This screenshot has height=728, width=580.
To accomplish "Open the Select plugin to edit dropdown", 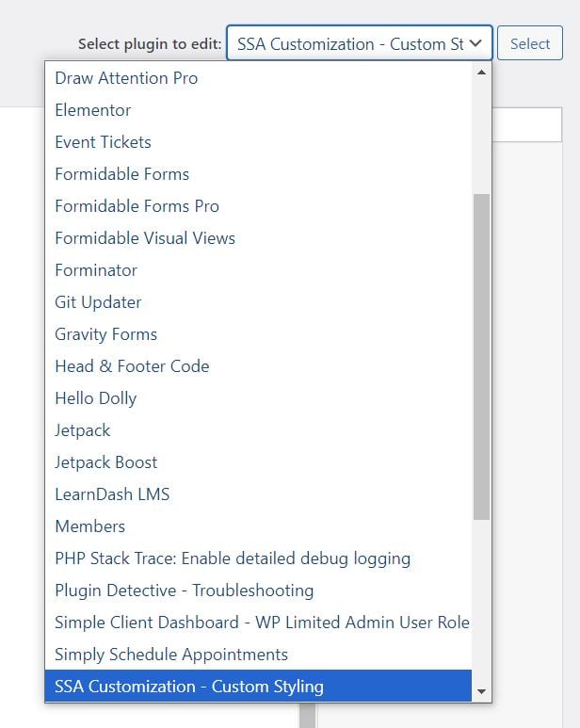I will [359, 43].
